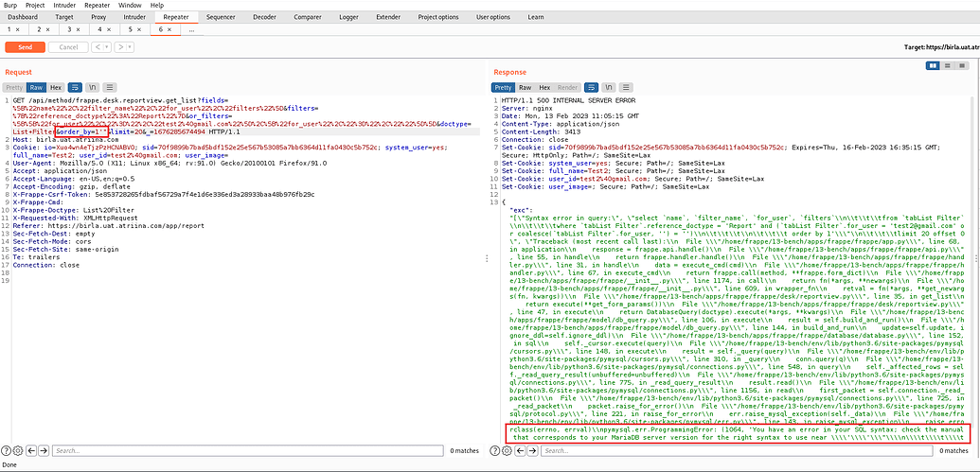Open User options tab
Screen dimensions: 980x472
coord(493,17)
